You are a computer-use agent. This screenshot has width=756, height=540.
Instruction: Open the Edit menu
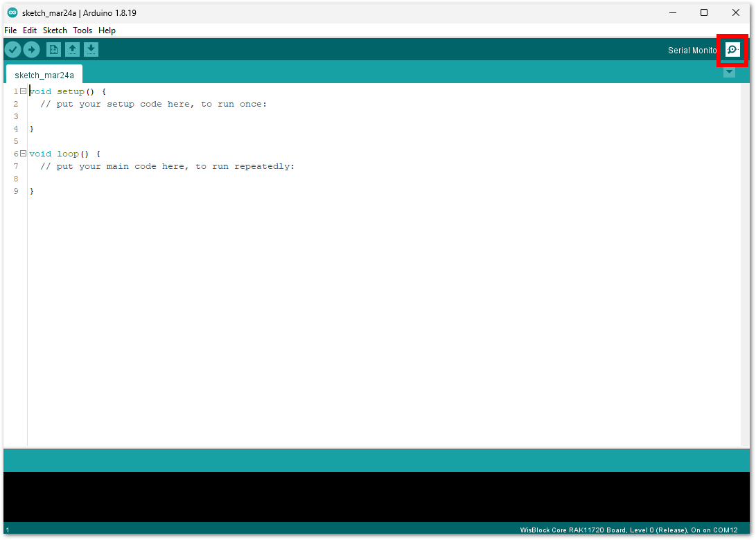(30, 30)
